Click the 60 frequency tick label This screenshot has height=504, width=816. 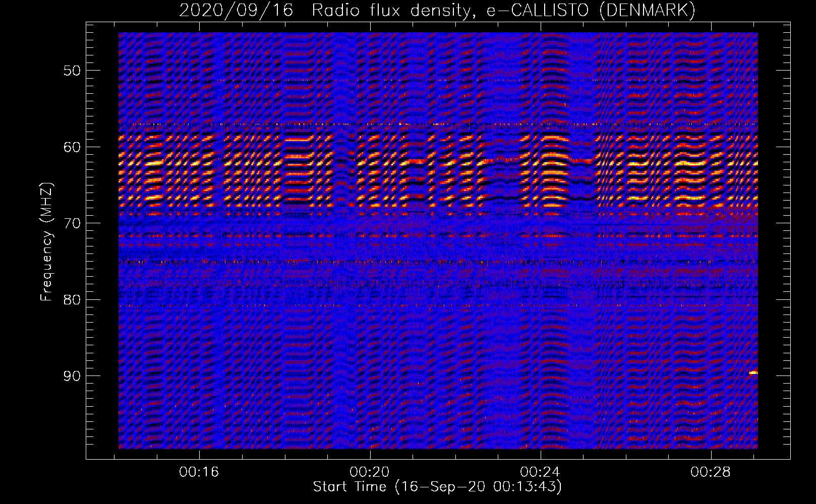click(x=72, y=147)
